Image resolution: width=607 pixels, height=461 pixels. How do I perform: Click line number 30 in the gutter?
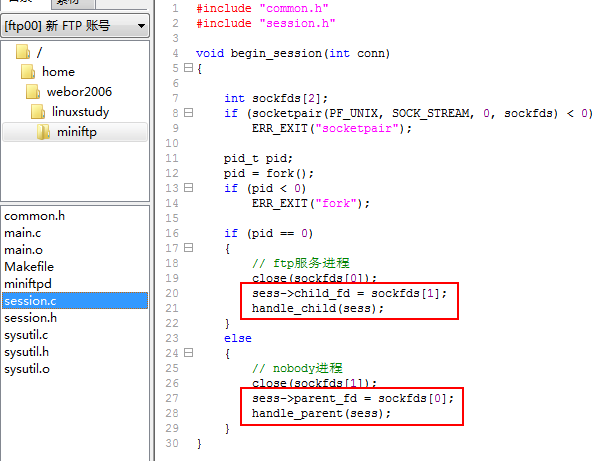(172, 443)
